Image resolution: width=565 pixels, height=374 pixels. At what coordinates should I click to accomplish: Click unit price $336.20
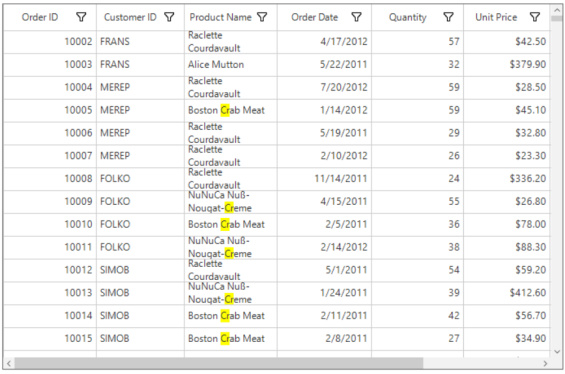tap(507, 179)
